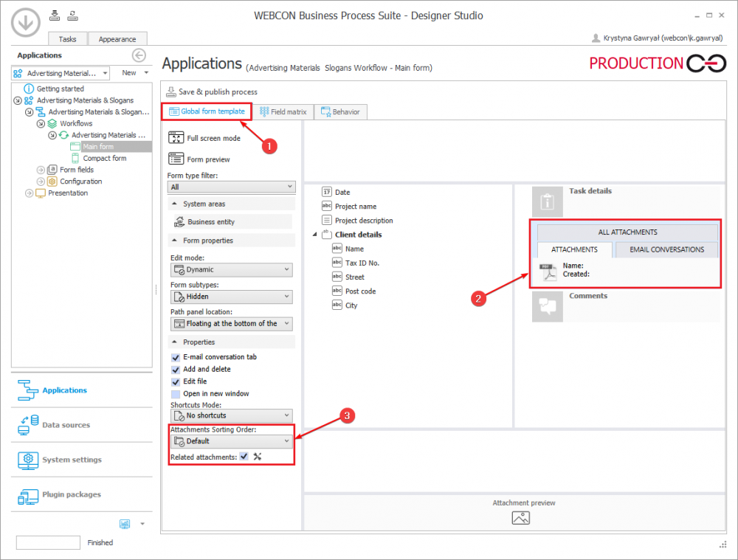Open the Form type filter dropdown
The image size is (738, 560).
[231, 187]
